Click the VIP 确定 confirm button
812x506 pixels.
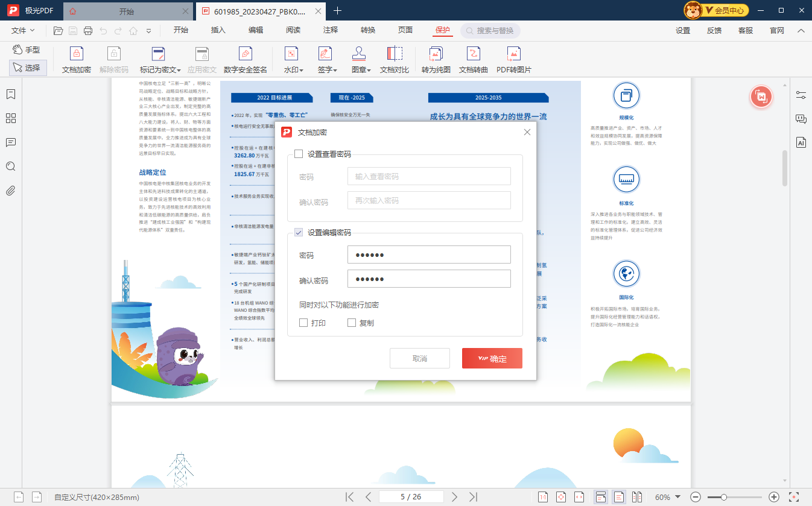click(492, 358)
